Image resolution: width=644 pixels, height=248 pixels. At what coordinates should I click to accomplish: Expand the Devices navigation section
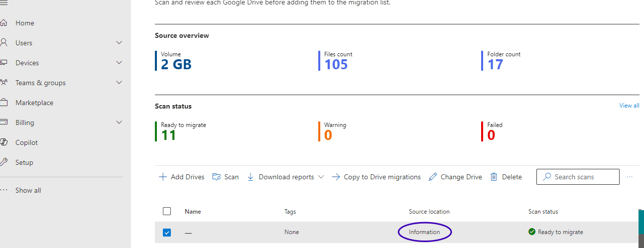(119, 63)
